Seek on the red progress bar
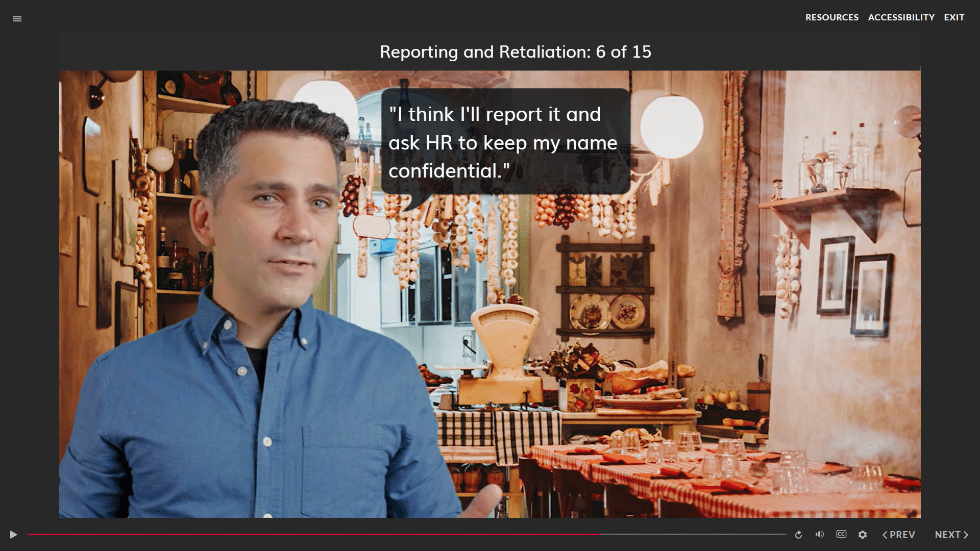The width and height of the screenshot is (980, 551). pyautogui.click(x=407, y=534)
